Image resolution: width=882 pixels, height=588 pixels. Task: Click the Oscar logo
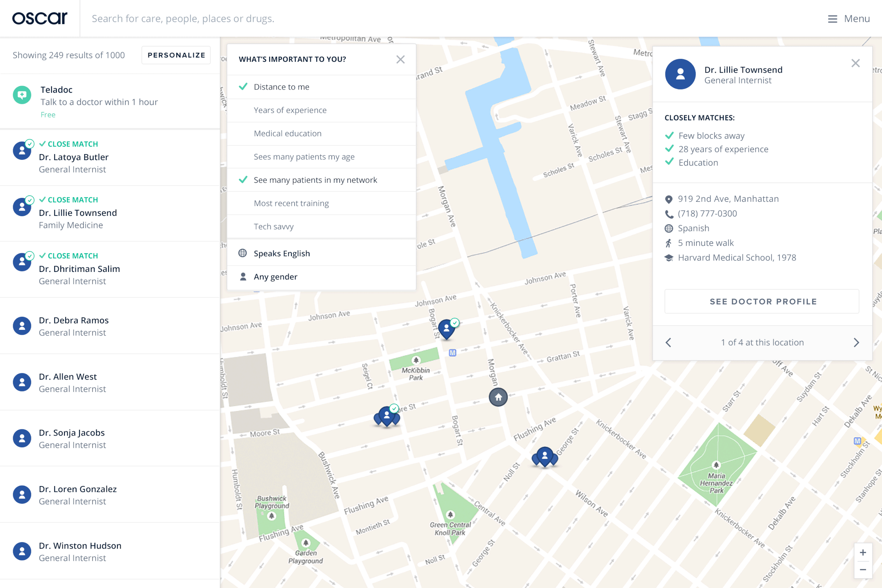pyautogui.click(x=40, y=18)
